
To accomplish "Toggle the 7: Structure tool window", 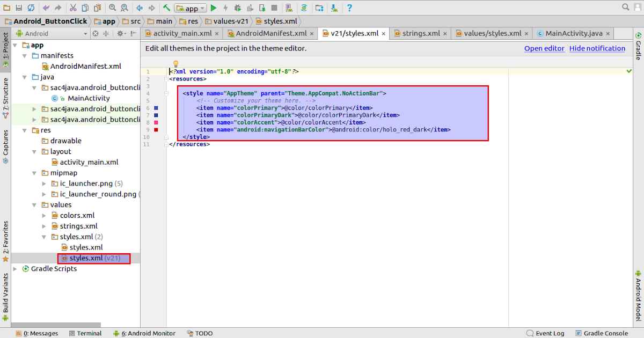I will click(x=5, y=98).
